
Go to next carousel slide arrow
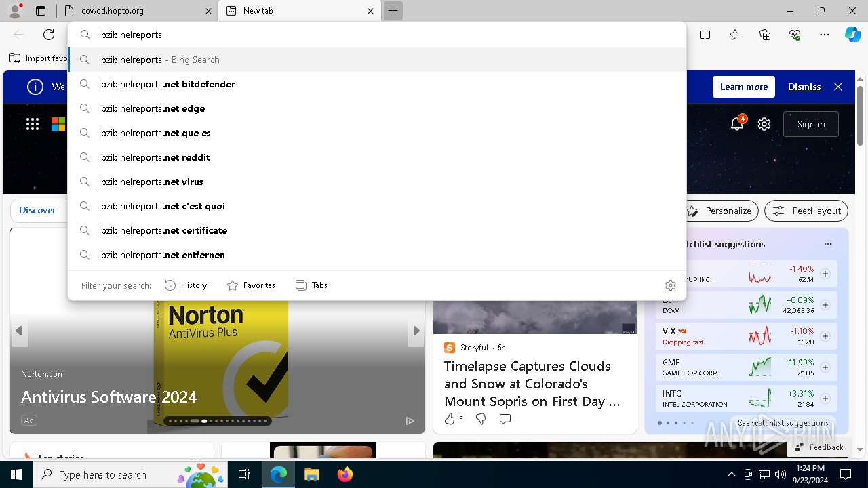[416, 331]
